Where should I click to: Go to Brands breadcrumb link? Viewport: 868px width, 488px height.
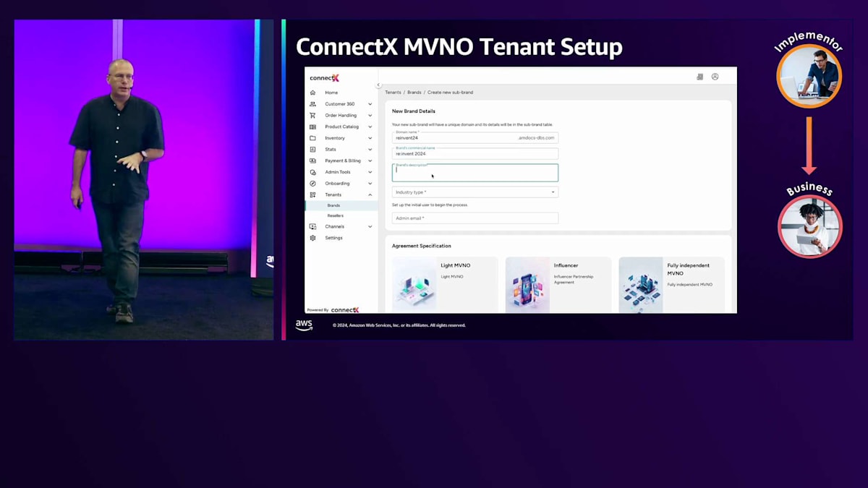pyautogui.click(x=414, y=93)
